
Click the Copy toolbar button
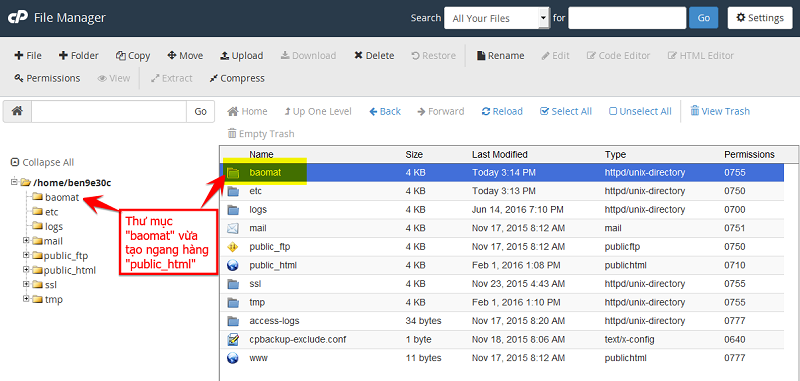coord(133,56)
